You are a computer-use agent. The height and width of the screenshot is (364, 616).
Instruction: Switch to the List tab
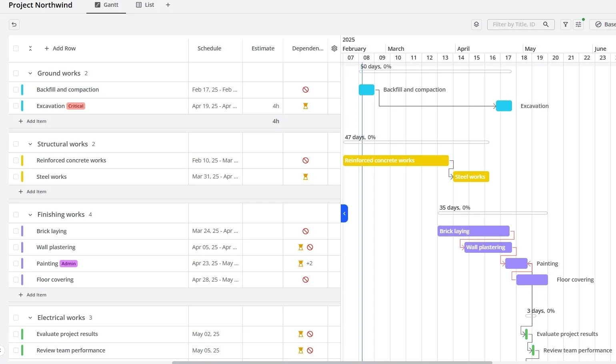145,5
